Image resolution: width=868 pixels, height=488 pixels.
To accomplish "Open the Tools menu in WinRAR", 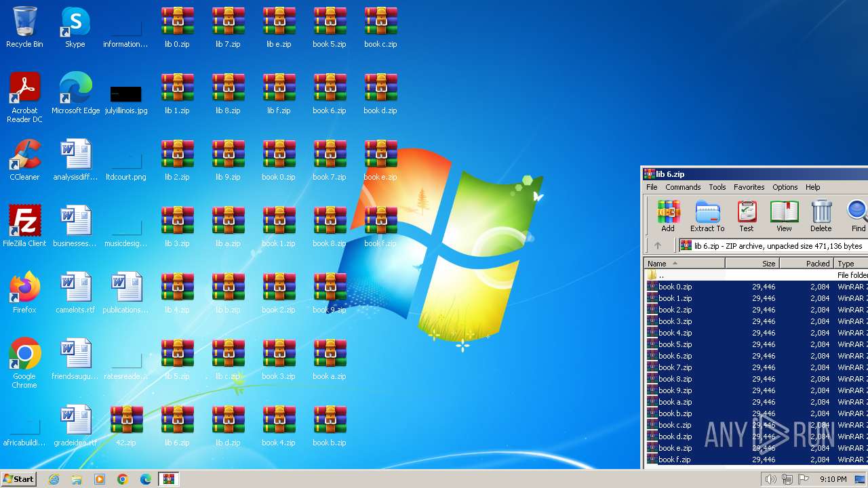I will coord(717,187).
